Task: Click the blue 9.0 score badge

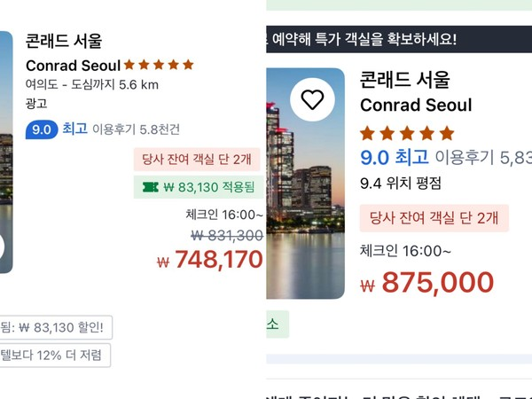Action: (41, 129)
